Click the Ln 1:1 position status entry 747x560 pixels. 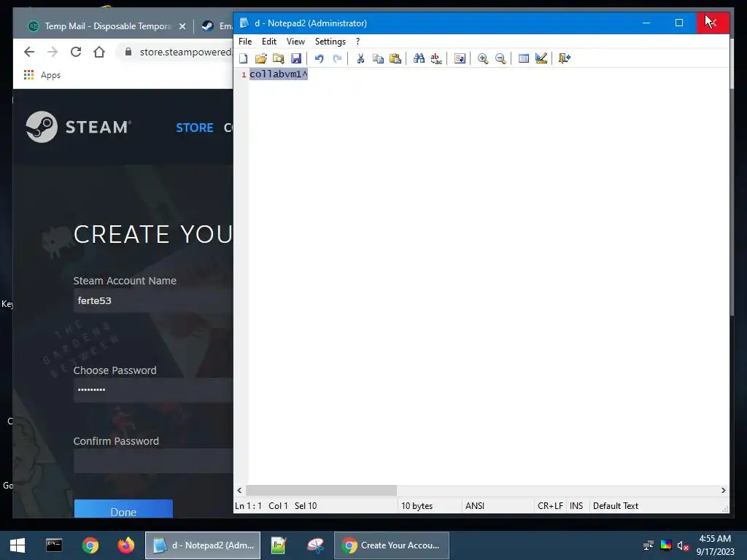click(x=248, y=506)
